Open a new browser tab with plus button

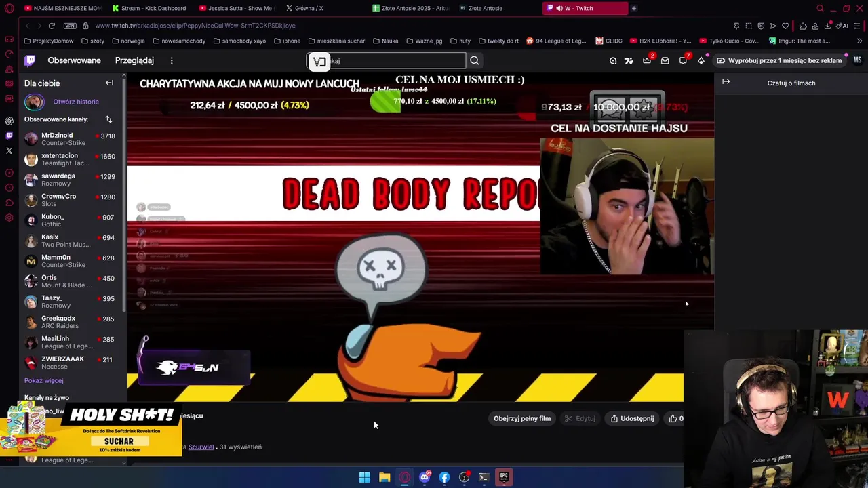634,8
